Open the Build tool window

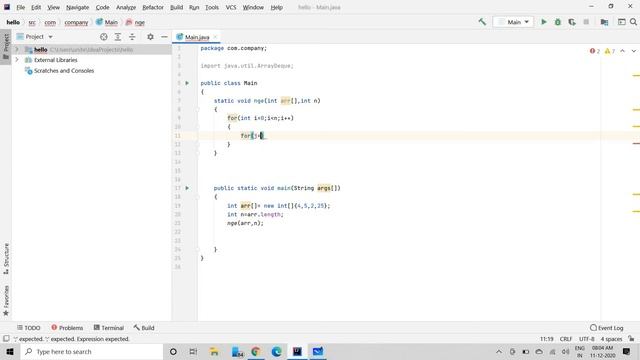144,328
